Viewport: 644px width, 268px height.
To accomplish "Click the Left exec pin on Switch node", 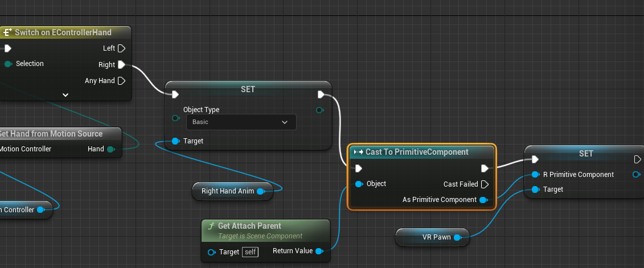I will click(x=122, y=48).
